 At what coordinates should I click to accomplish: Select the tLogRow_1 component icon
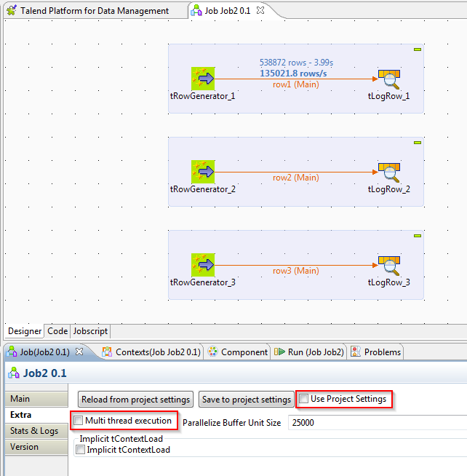tap(389, 79)
